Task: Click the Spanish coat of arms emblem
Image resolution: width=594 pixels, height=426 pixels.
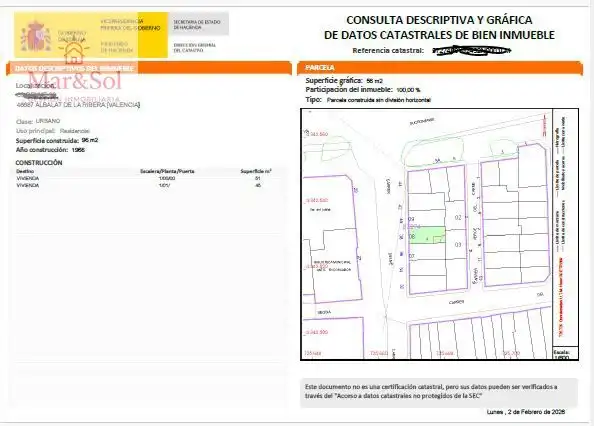Action: pos(36,36)
